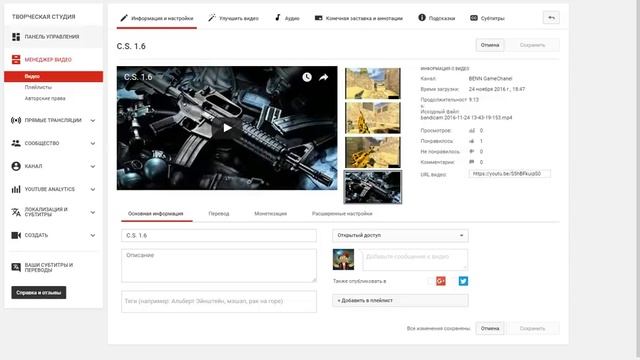Open the Dashboard panel icon in sidebar

[16, 37]
